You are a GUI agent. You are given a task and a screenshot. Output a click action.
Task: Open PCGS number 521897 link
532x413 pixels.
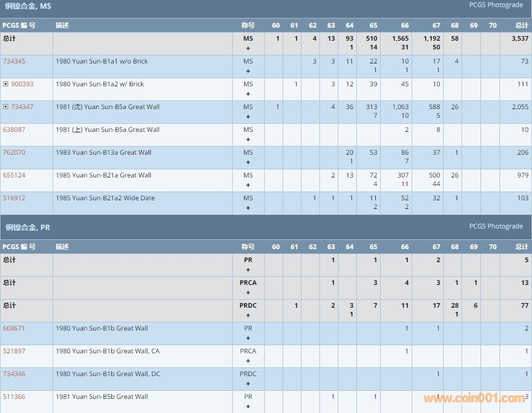point(14,351)
